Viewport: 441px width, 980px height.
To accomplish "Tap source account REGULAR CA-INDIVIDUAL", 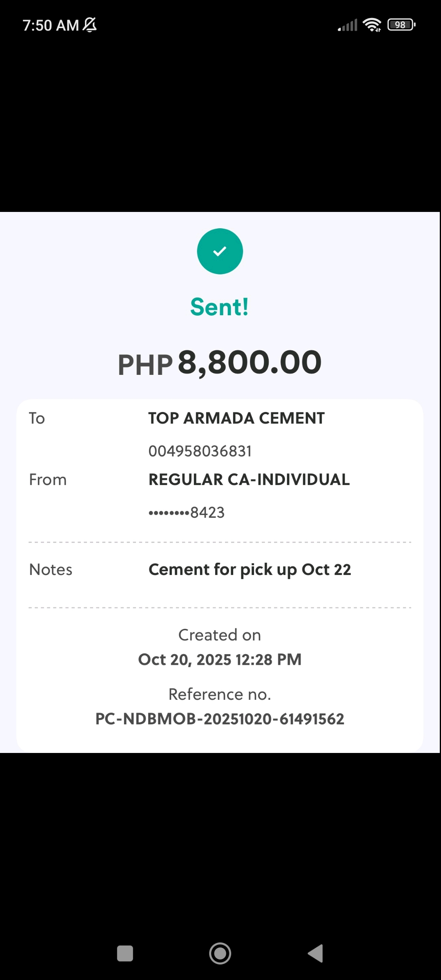I will point(249,479).
